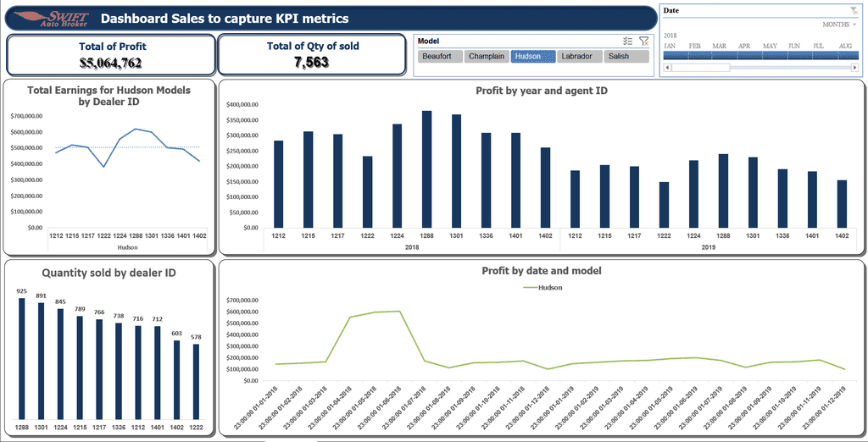Choose Salish in the Model slicer
This screenshot has width=868, height=442.
pyautogui.click(x=626, y=57)
